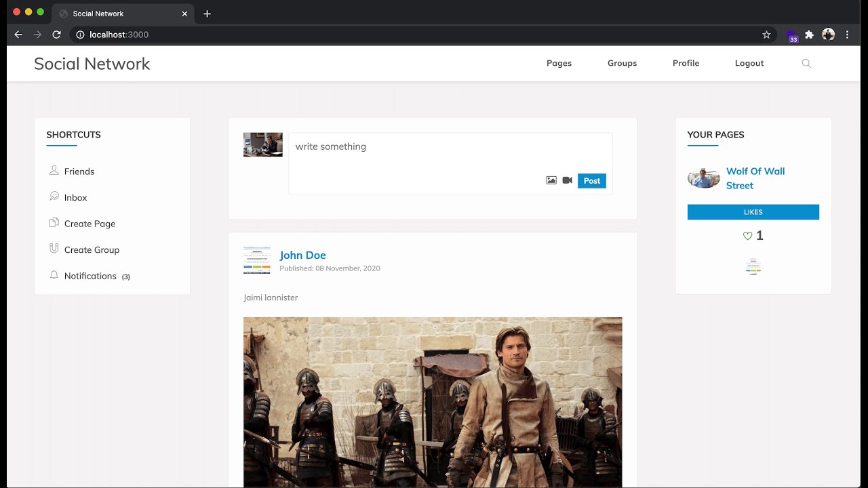Open the Chrome profile avatar
The width and height of the screenshot is (868, 488).
[x=828, y=35]
